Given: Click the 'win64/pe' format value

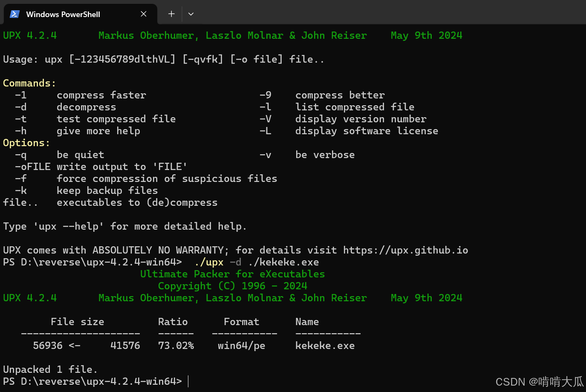Looking at the screenshot, I should pyautogui.click(x=242, y=346).
